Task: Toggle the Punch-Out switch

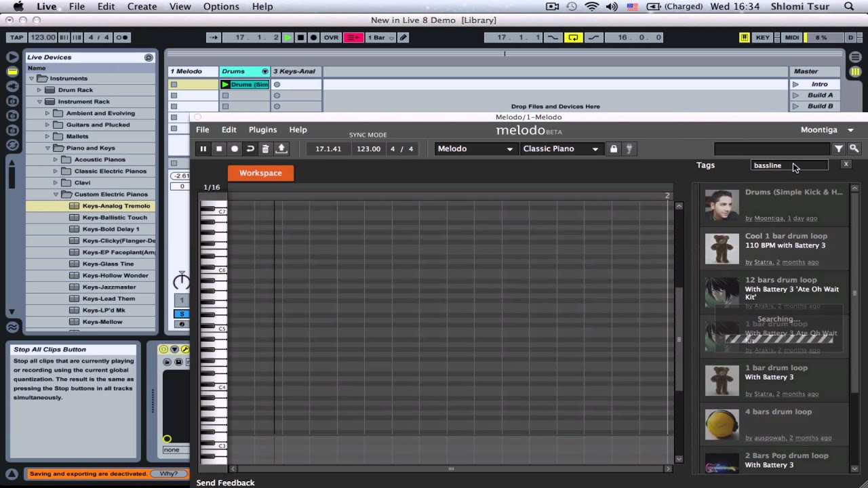Action: 593,37
